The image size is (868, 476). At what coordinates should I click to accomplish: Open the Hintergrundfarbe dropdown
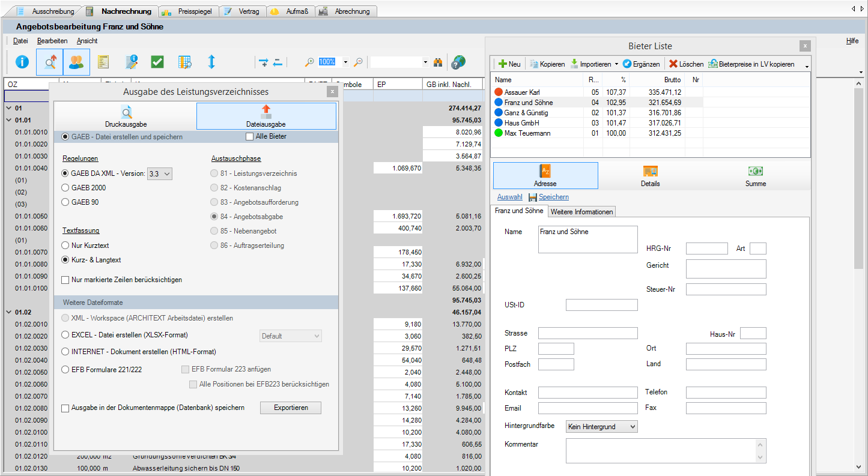(601, 427)
